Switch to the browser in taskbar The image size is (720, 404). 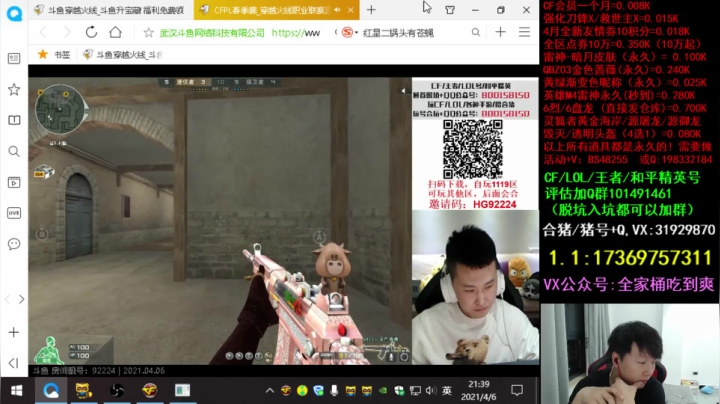[x=51, y=391]
